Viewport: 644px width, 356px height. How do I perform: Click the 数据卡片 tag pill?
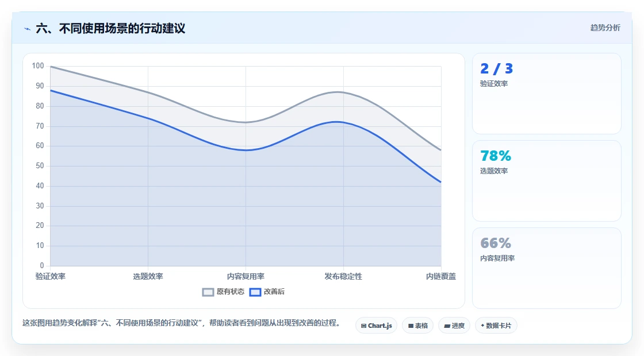coord(496,326)
